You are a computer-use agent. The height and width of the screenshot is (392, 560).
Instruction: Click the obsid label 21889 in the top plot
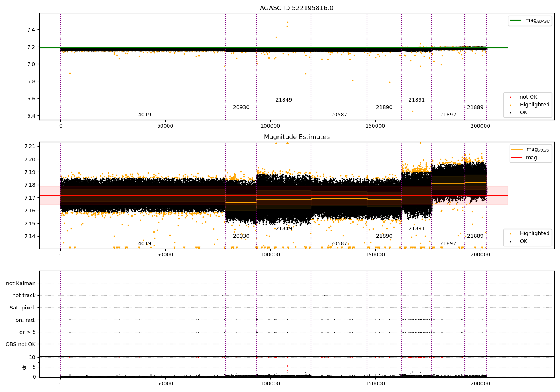(x=475, y=108)
